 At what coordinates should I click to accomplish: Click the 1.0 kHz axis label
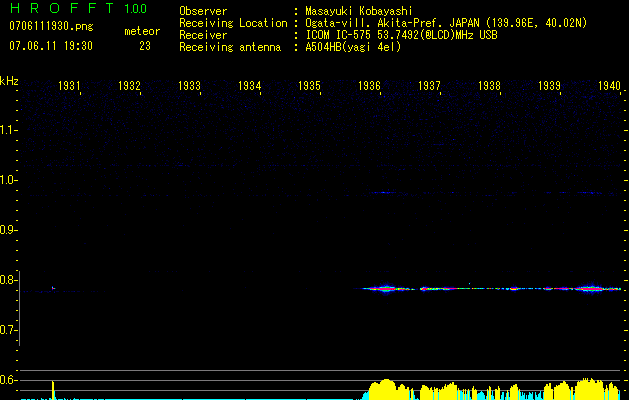click(x=8, y=180)
